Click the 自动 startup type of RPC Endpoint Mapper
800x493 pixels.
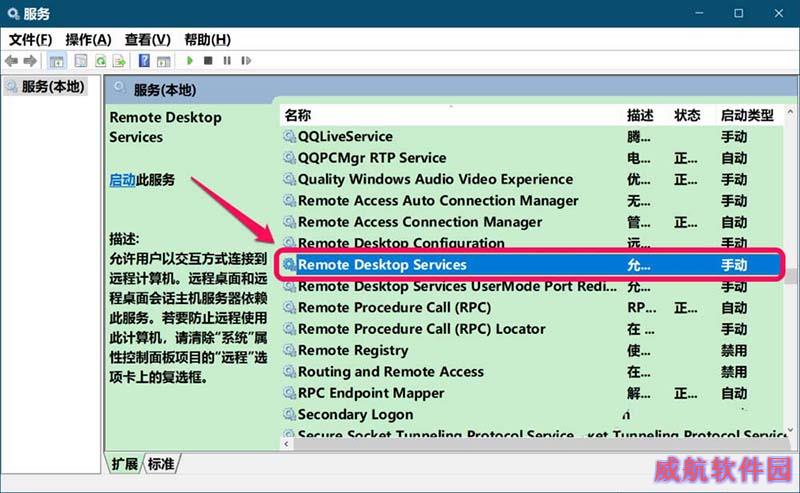pos(734,393)
